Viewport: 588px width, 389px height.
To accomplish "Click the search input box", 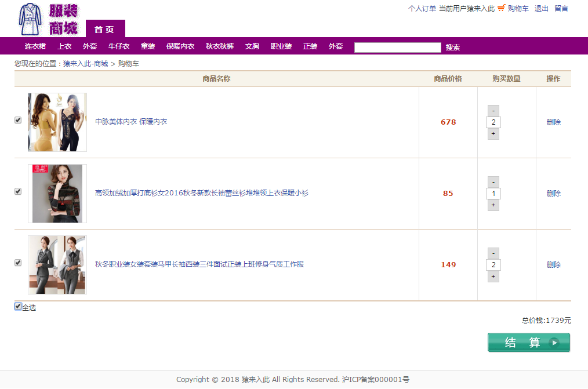I will pos(397,47).
